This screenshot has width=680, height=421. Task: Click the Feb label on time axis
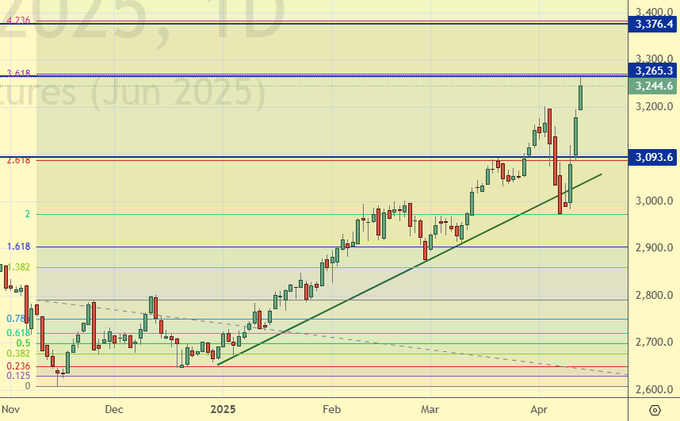tap(332, 409)
